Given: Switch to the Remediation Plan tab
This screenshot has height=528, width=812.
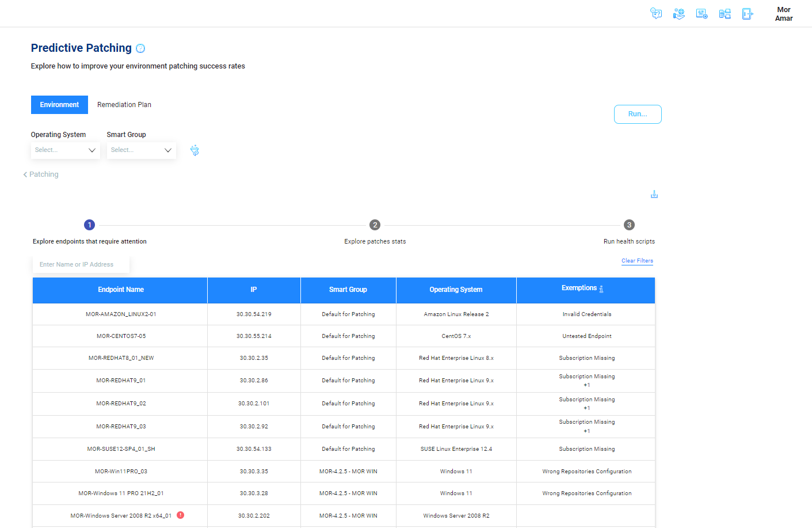Looking at the screenshot, I should tap(124, 104).
